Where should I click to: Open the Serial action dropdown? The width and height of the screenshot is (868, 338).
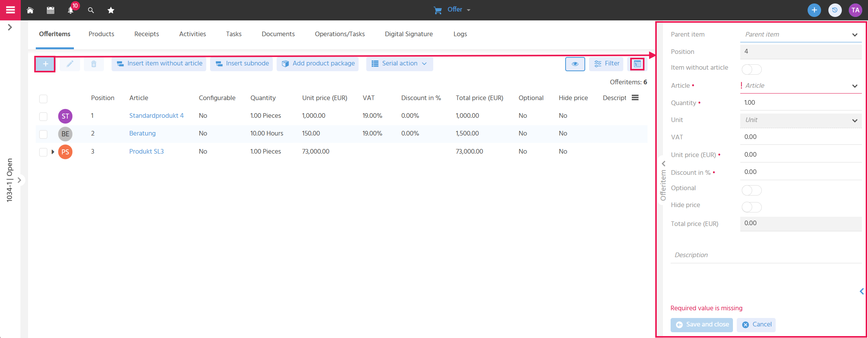[x=399, y=64]
